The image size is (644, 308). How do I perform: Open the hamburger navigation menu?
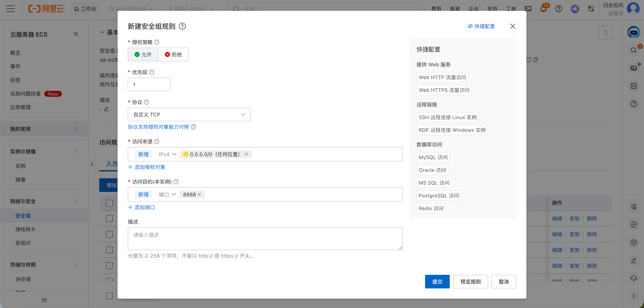(x=10, y=9)
